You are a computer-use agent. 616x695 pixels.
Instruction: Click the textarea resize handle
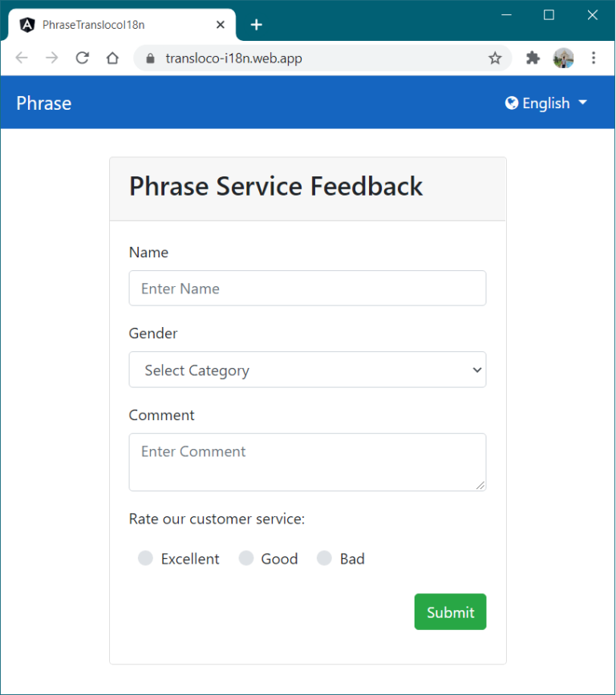482,486
